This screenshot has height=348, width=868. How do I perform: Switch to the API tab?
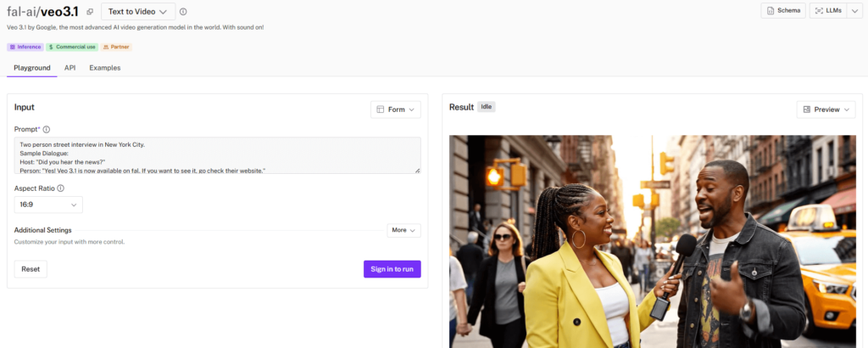[x=70, y=68]
